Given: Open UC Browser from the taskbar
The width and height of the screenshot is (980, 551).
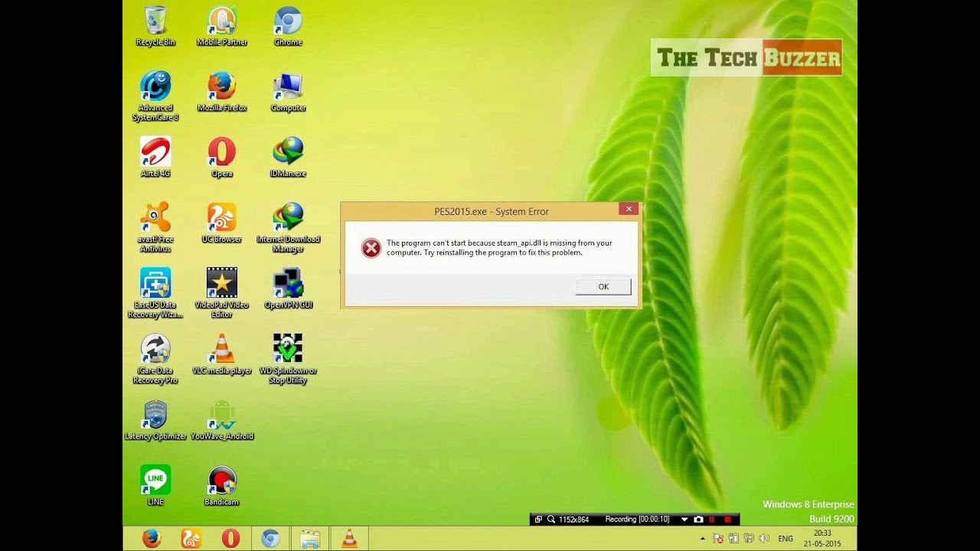Looking at the screenshot, I should tap(191, 539).
